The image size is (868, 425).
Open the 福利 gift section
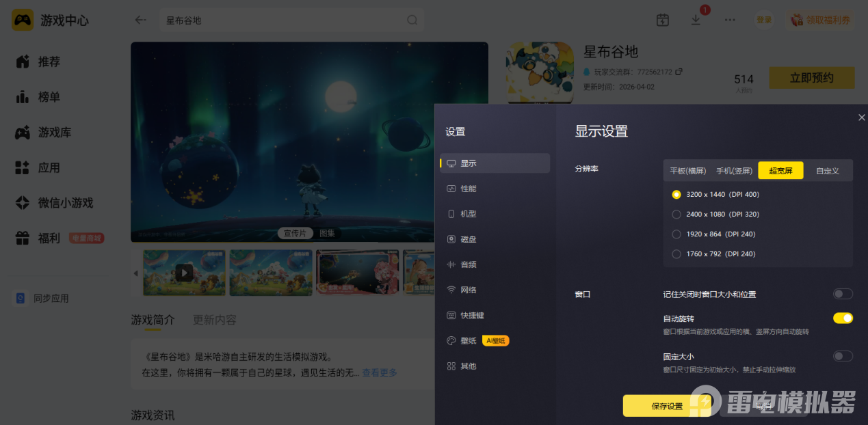38,238
